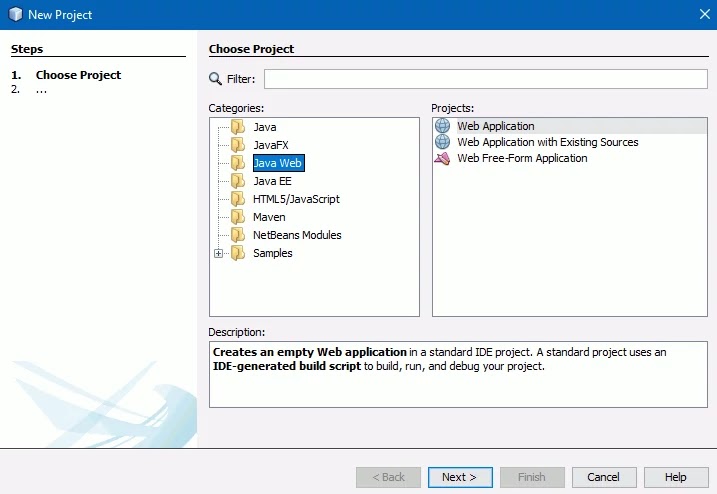
Task: Click the Java Web folder icon
Action: pyautogui.click(x=238, y=162)
